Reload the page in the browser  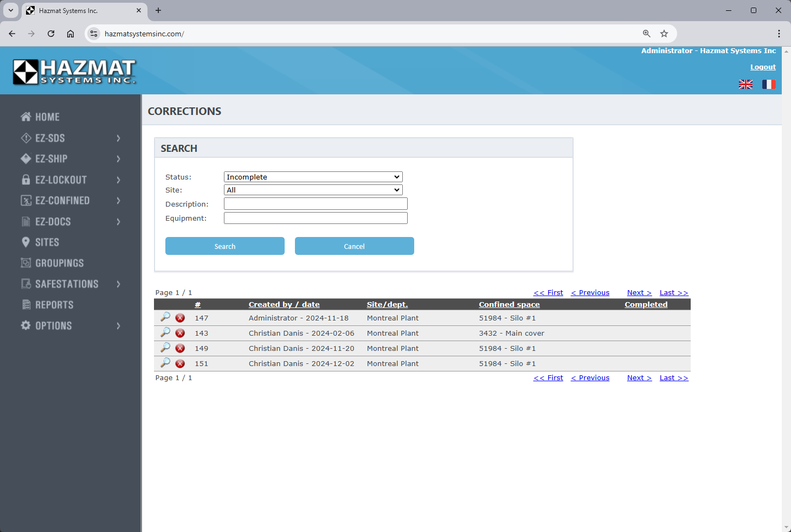(x=51, y=34)
